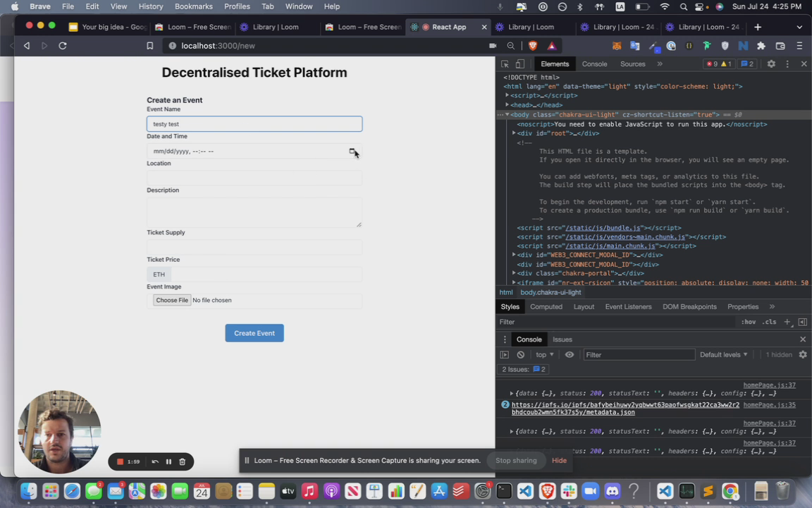Open the ipfs.io metadata.json link

[625, 409]
